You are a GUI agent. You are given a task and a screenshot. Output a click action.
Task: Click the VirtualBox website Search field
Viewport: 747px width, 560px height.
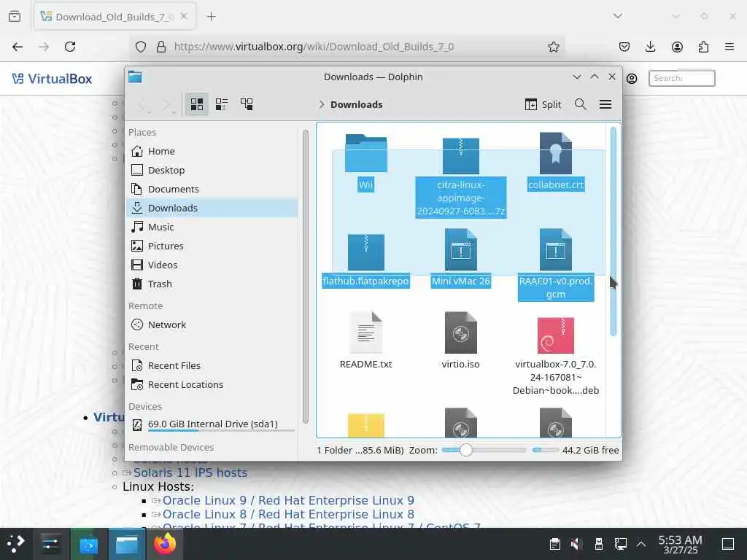click(681, 78)
